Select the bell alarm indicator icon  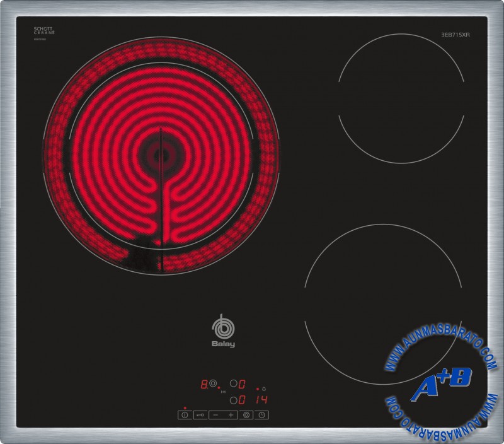(264, 389)
